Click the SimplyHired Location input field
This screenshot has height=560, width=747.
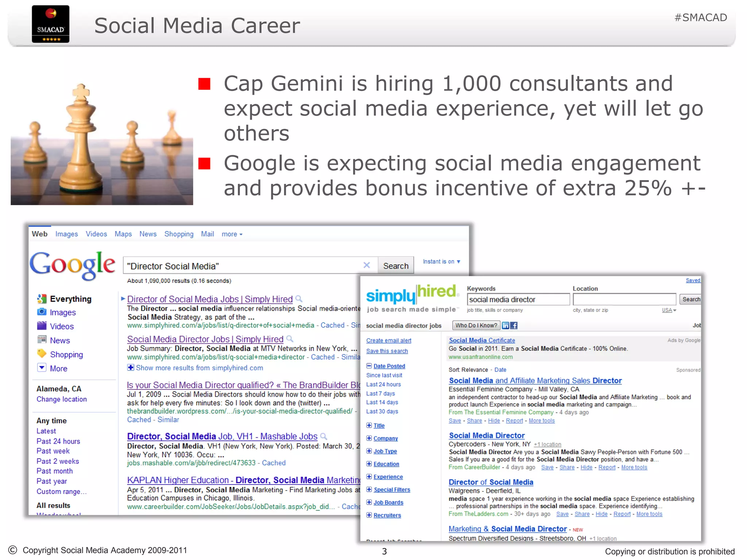tap(624, 299)
